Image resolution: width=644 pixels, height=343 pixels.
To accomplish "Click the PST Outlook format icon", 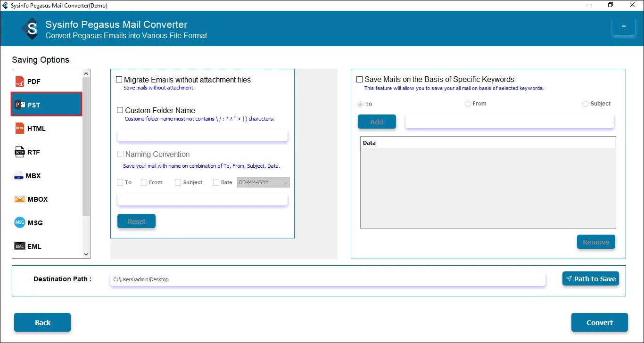I will coord(20,105).
